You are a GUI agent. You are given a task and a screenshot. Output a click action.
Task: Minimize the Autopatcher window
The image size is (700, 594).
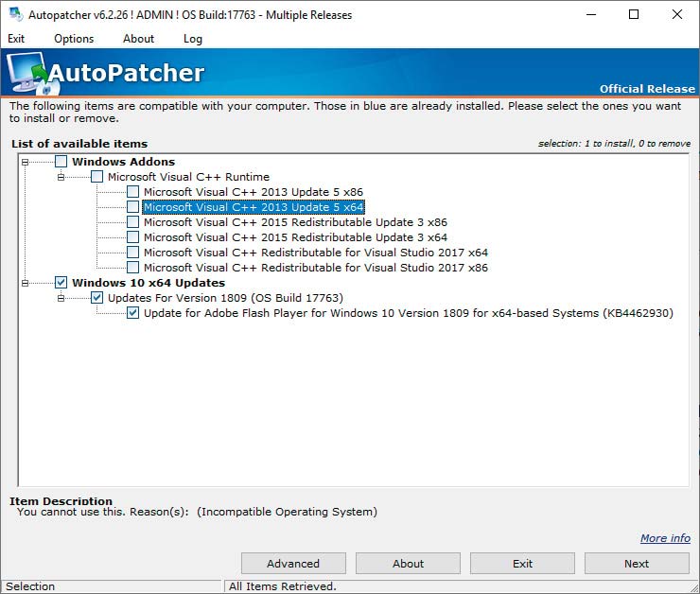591,15
